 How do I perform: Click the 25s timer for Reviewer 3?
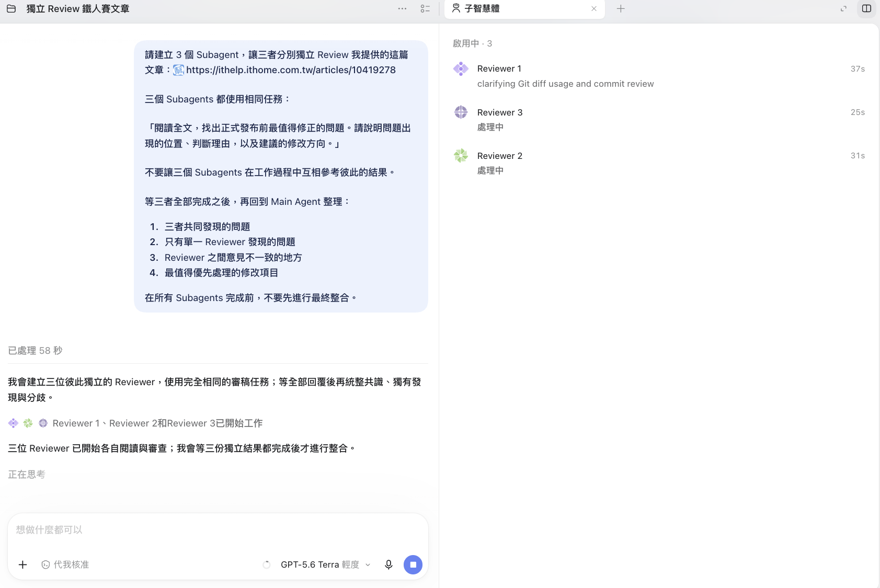tap(858, 112)
